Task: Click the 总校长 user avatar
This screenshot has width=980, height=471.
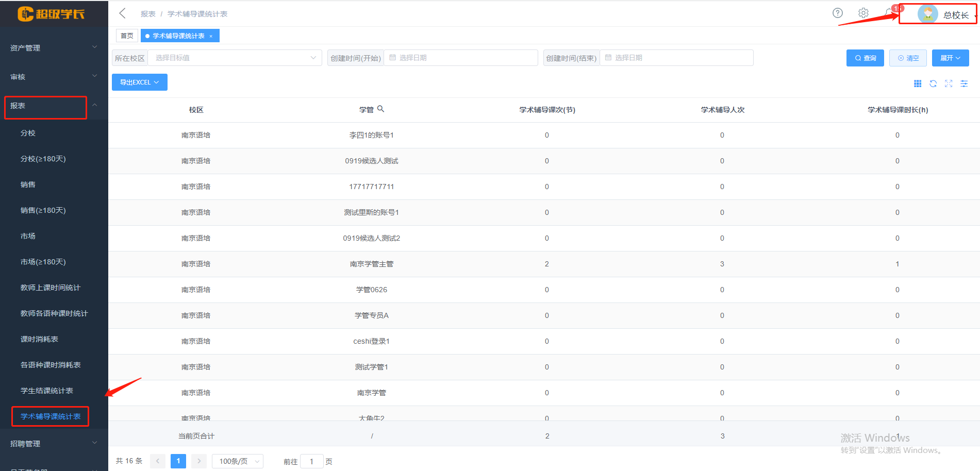Action: (927, 14)
